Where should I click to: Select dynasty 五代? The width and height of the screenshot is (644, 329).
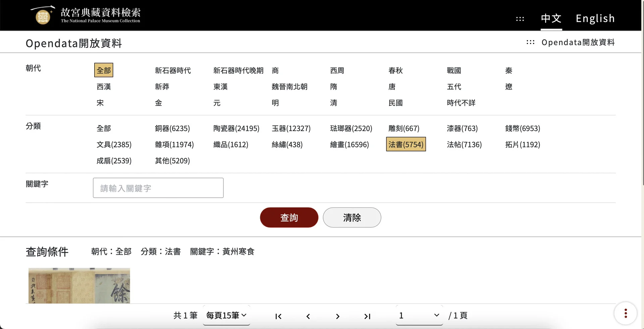454,86
